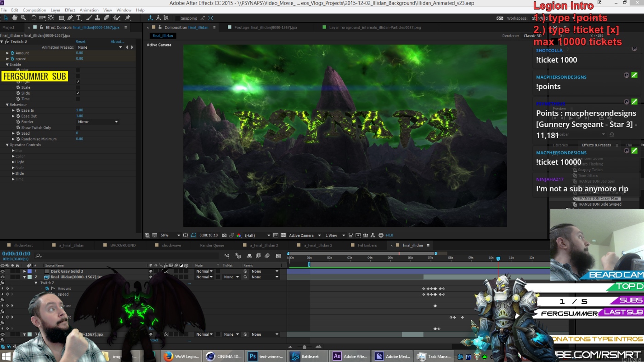
Task: Select the Clone Stamp tool
Action: (97, 18)
